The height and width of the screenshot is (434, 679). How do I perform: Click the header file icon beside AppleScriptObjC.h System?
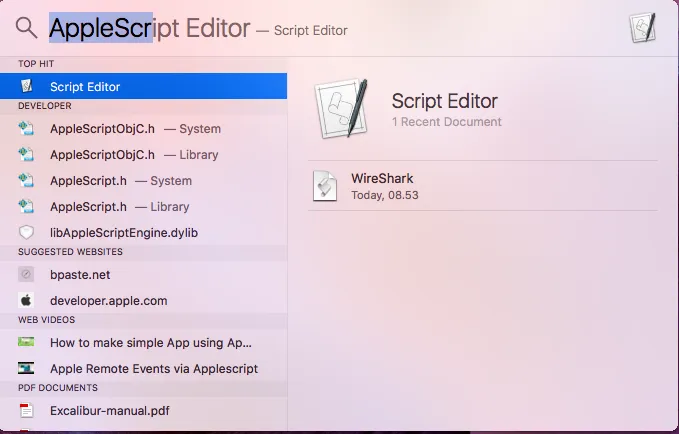tap(26, 128)
